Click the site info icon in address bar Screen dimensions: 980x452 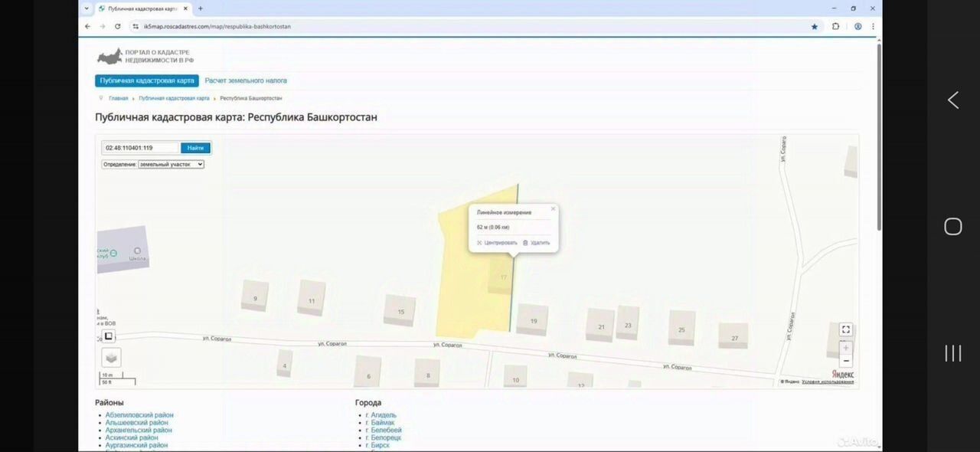tap(136, 26)
